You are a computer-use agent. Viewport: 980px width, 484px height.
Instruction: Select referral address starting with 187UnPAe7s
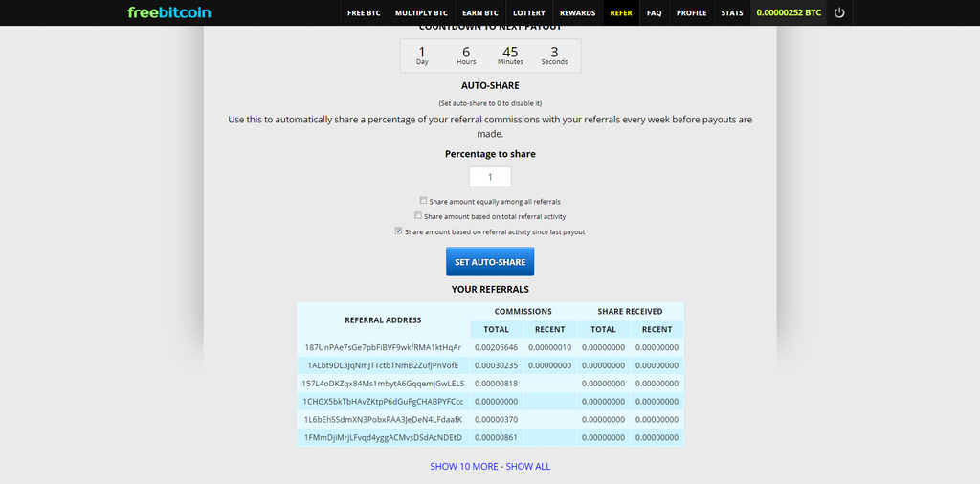[383, 347]
